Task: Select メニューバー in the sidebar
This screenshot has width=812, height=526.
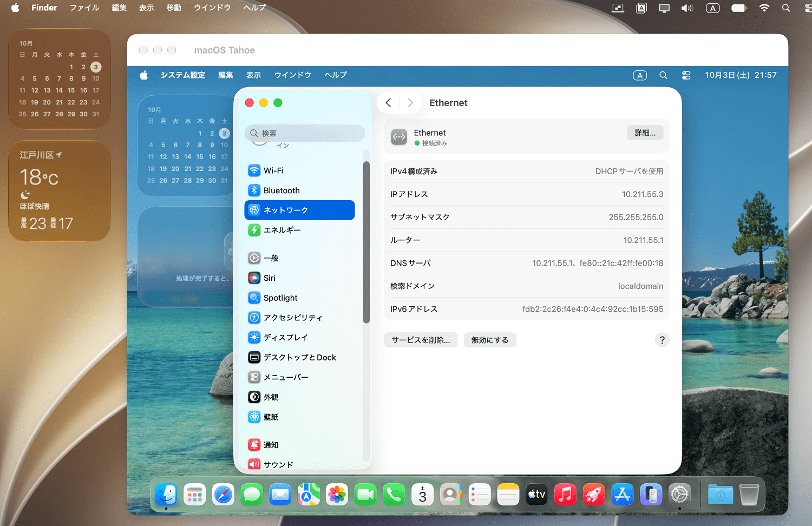Action: tap(299, 377)
